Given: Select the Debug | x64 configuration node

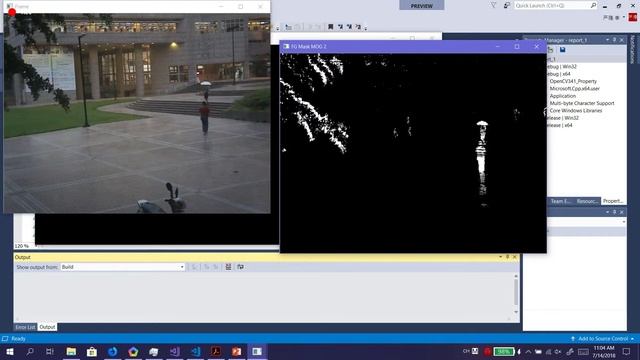Looking at the screenshot, I should [x=559, y=74].
